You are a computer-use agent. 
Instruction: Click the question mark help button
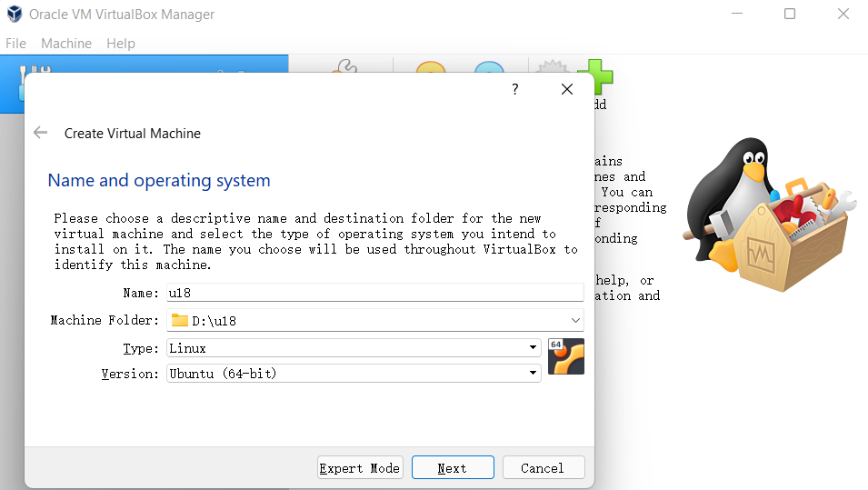coord(514,89)
